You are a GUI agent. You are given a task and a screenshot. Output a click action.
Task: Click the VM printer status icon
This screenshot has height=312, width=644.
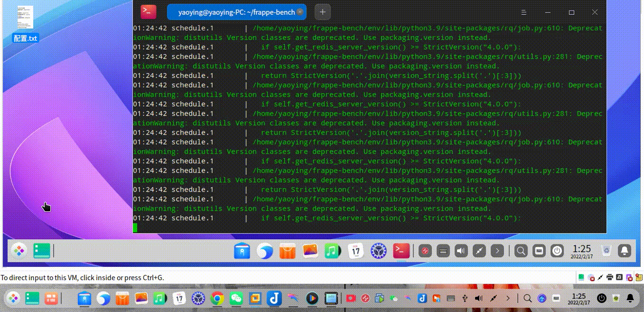click(x=610, y=277)
